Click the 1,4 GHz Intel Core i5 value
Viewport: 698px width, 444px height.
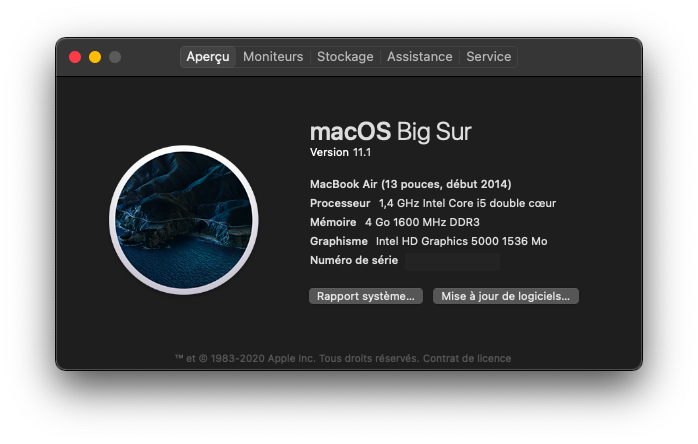(467, 204)
